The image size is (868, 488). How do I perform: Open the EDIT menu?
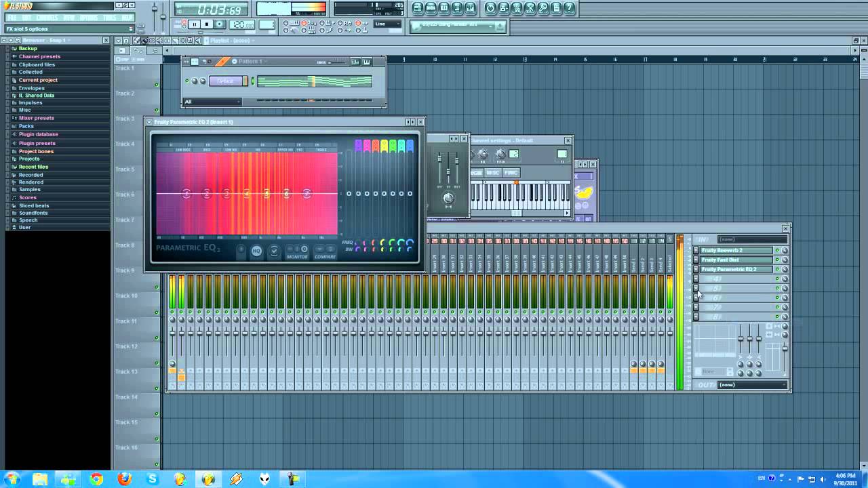coord(27,18)
